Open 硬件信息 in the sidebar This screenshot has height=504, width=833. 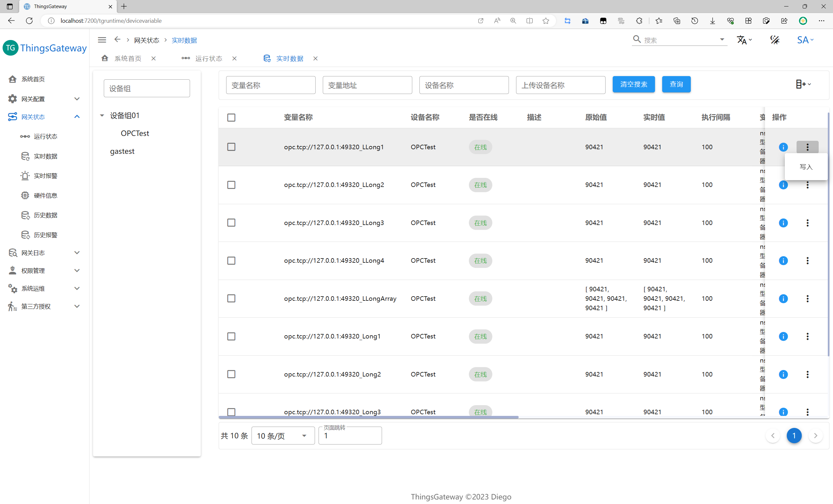pyautogui.click(x=45, y=196)
